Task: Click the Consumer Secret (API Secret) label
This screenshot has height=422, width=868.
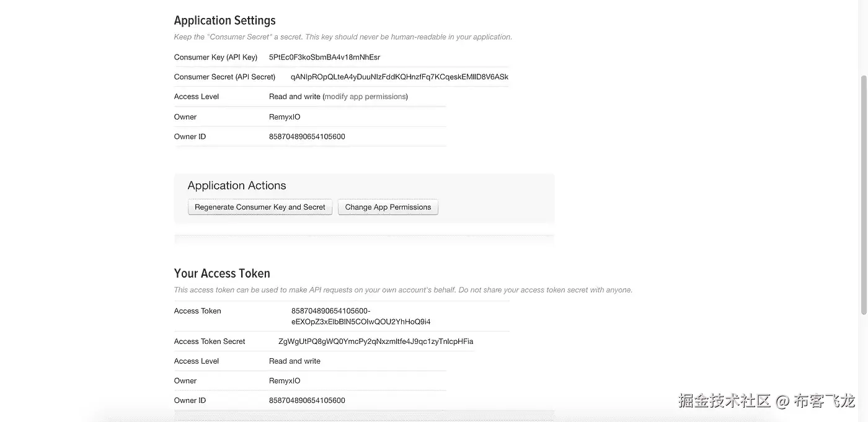Action: click(224, 77)
